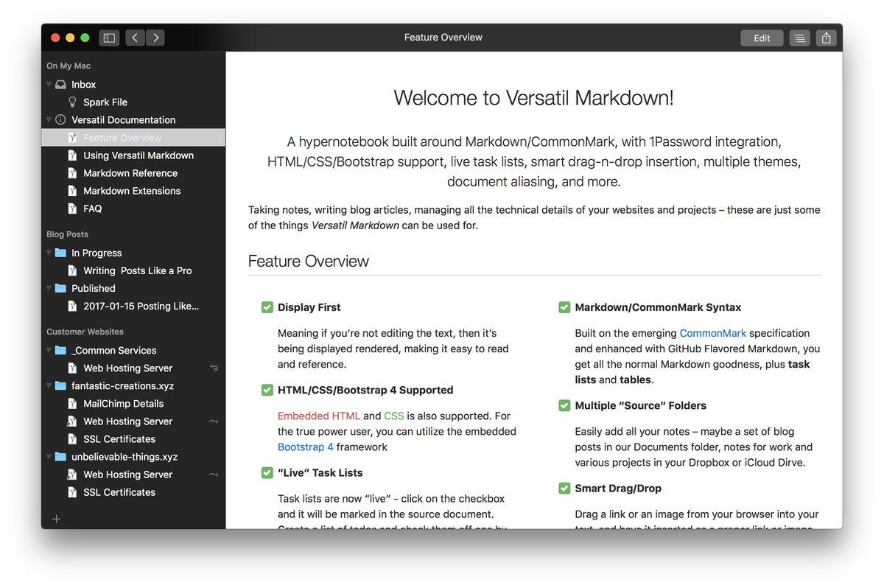The width and height of the screenshot is (884, 588).
Task: Uncheck the Display First checkbox
Action: tap(267, 307)
